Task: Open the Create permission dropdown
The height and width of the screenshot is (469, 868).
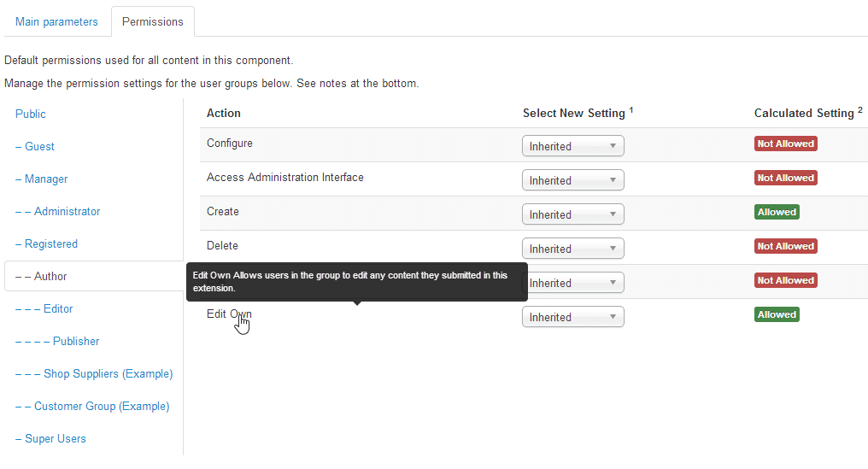Action: pyautogui.click(x=572, y=214)
